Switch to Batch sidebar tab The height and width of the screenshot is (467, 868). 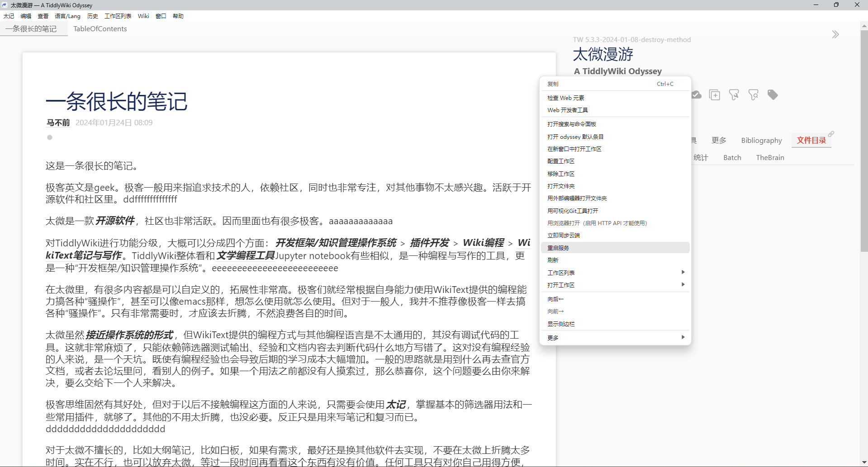coord(732,157)
